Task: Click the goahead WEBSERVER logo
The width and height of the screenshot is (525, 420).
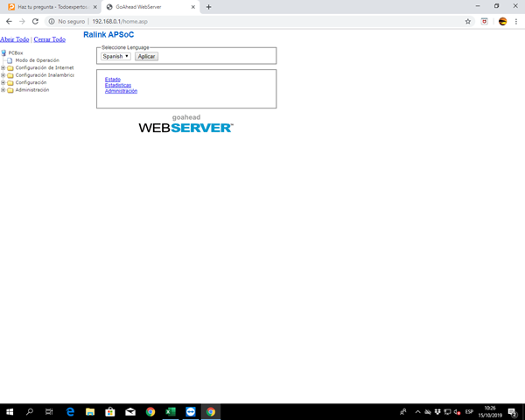Action: pos(186,124)
